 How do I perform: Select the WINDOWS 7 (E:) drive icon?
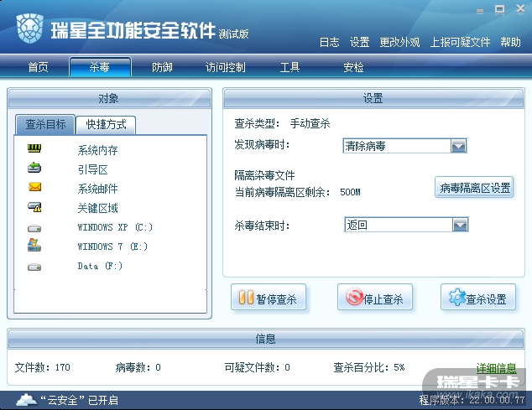[34, 245]
